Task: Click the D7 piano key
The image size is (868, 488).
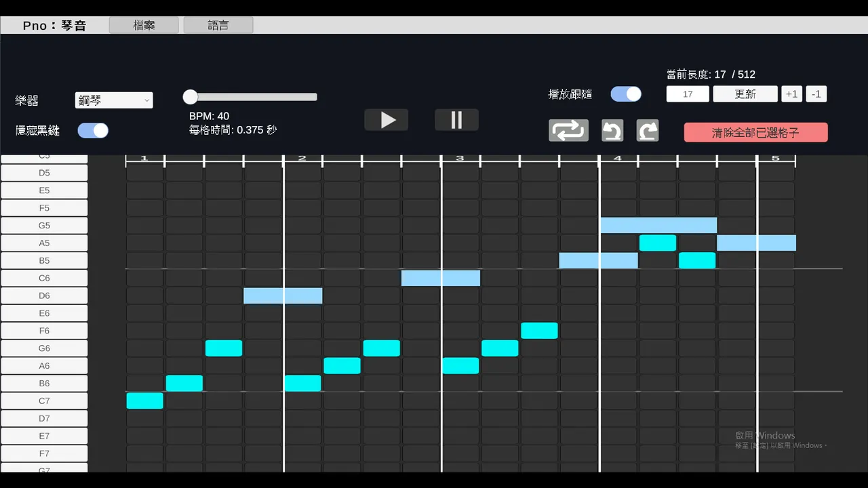Action: 44,419
